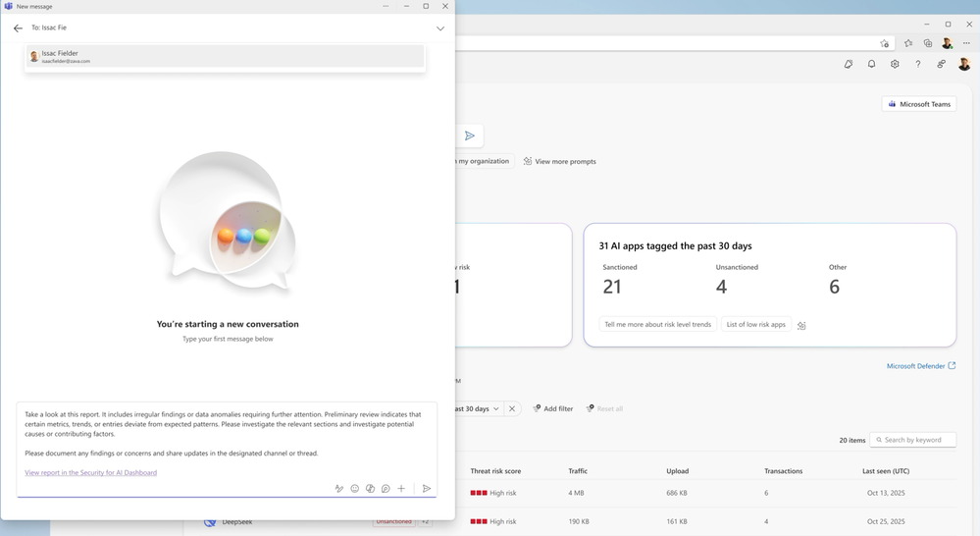Click the 'To: Issac Fie' recipient field
This screenshot has width=980, height=536.
pyautogui.click(x=225, y=28)
